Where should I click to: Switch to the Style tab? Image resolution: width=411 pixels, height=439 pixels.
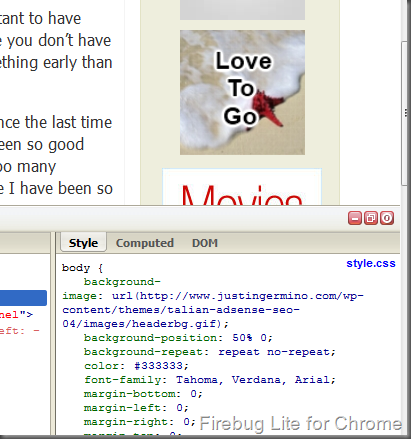(x=83, y=243)
